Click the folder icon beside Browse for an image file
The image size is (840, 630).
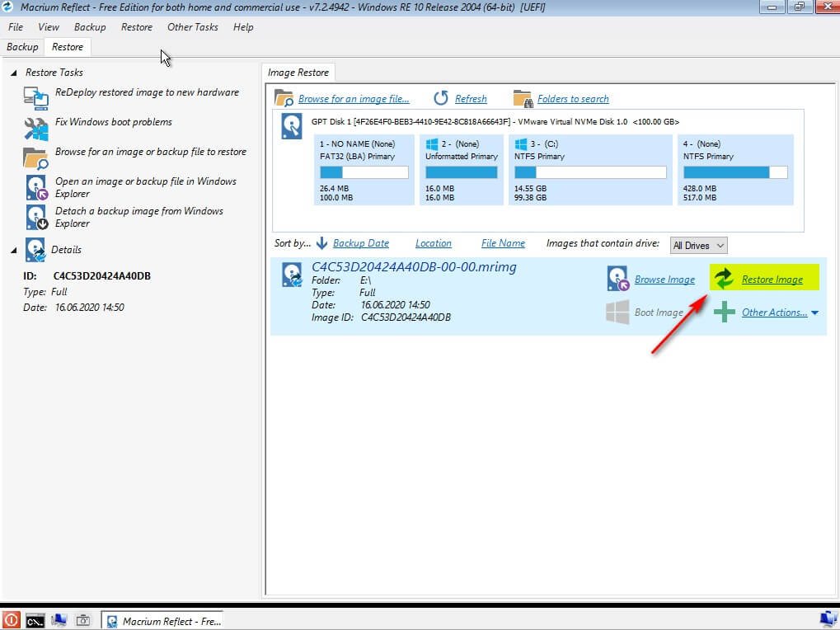[x=284, y=98]
